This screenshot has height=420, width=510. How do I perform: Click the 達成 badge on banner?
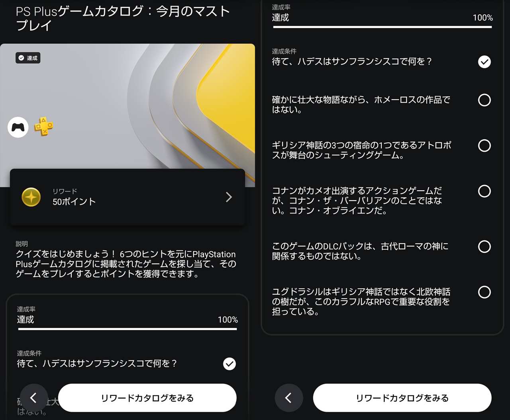(x=28, y=58)
